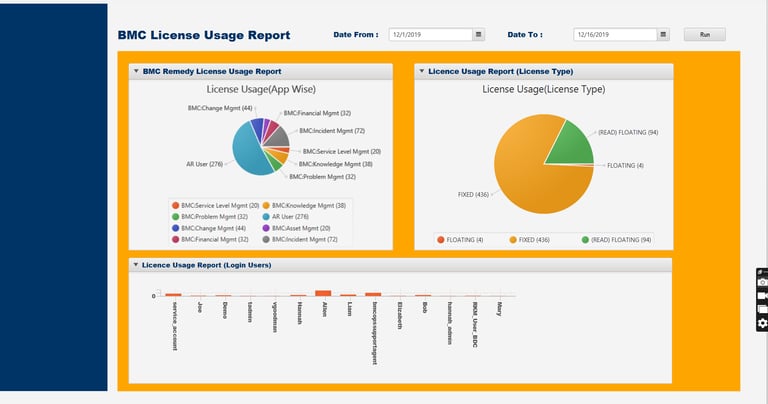Click the 'Demo' axis label

pos(224,310)
